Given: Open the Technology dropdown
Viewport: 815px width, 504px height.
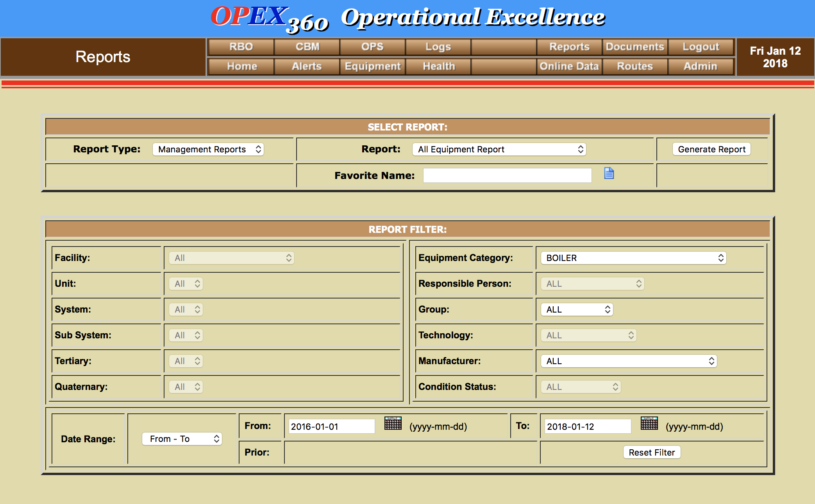Looking at the screenshot, I should 589,335.
